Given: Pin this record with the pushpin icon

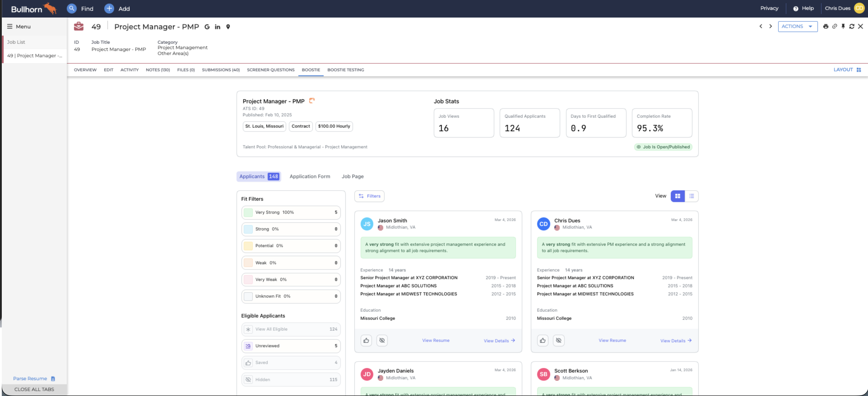Looking at the screenshot, I should 843,26.
